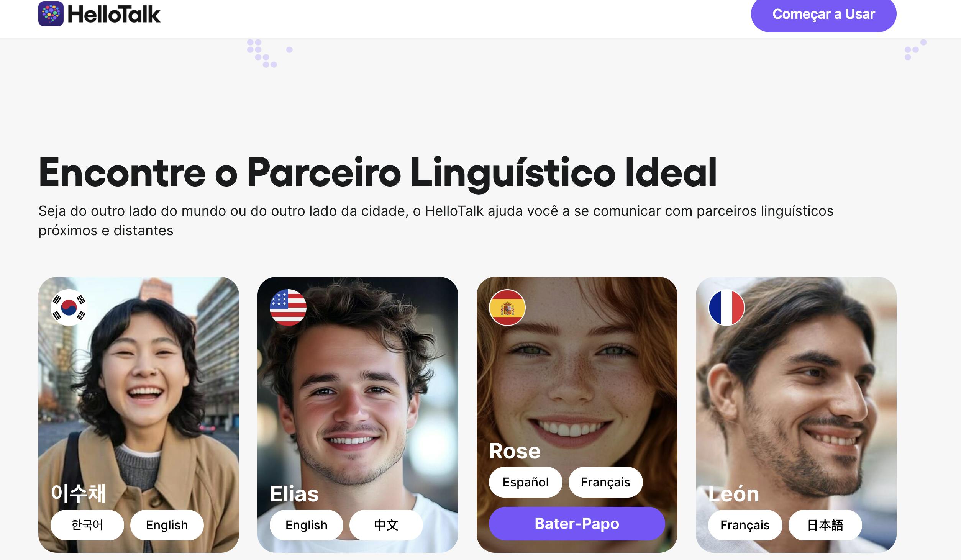Click the Começar a Usar button

point(823,15)
